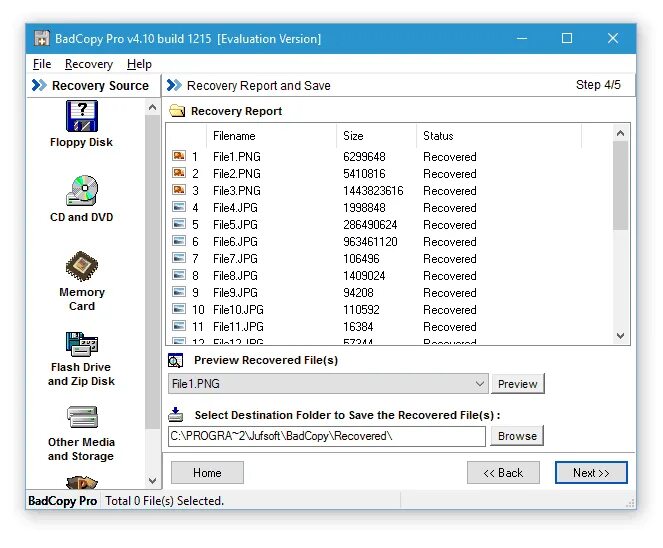663x548 pixels.
Task: Click the size value 286490624
Action: (370, 225)
